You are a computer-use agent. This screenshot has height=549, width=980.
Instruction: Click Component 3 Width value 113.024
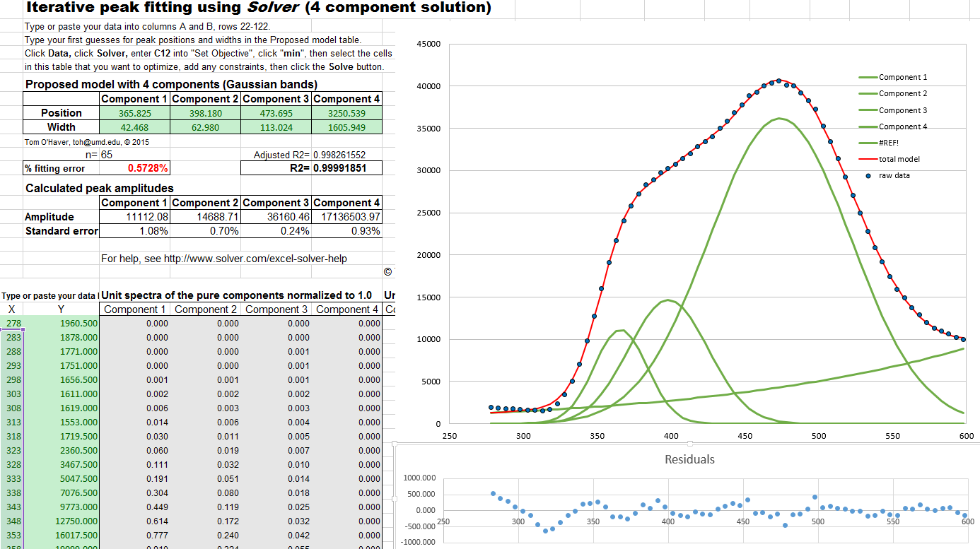pos(276,127)
